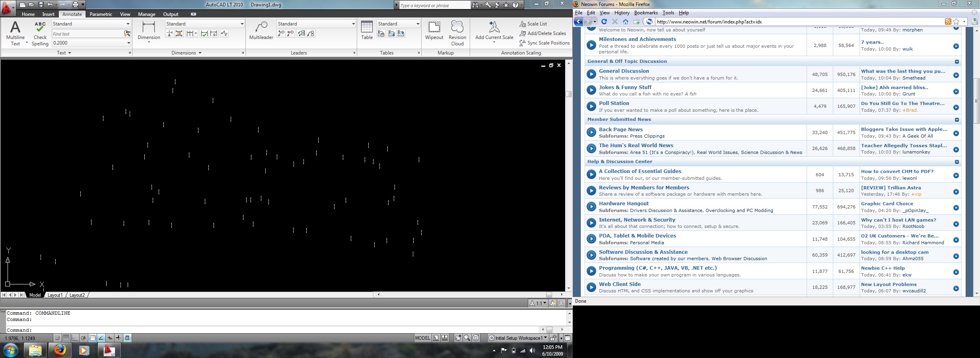980x358 pixels.
Task: Open the General Discussion forum link
Action: click(624, 71)
